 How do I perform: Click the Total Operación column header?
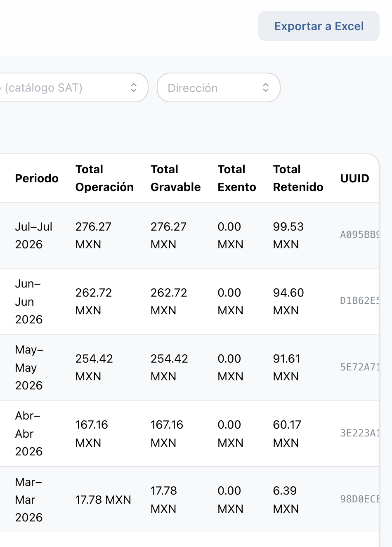coord(104,178)
